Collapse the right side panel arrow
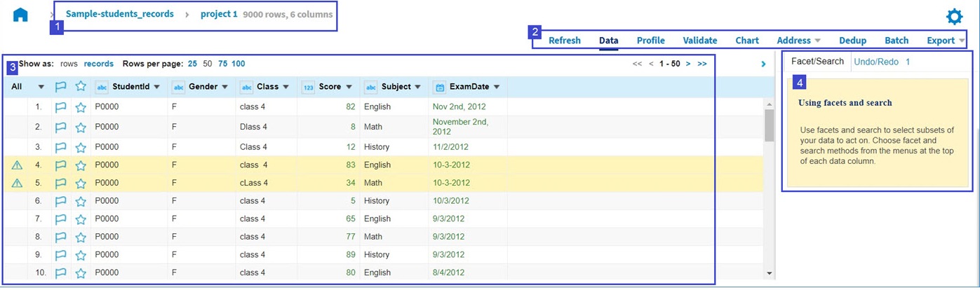Image resolution: width=980 pixels, height=290 pixels. 764,64
